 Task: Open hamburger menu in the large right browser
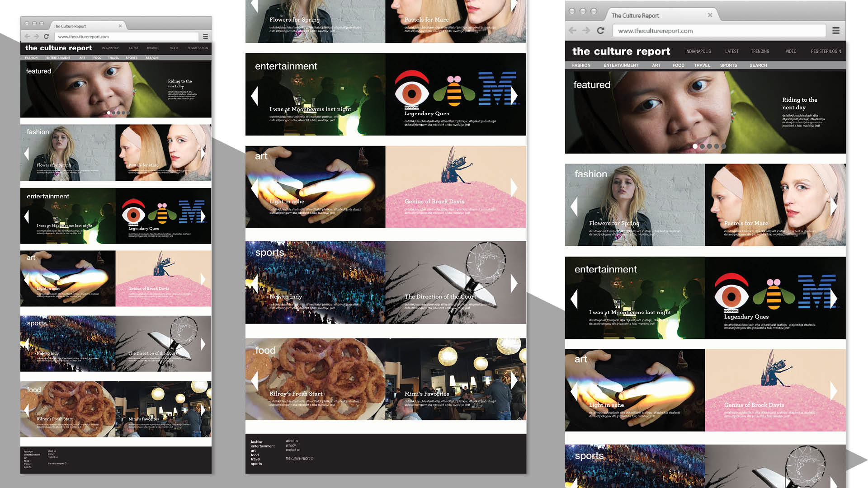coord(836,30)
